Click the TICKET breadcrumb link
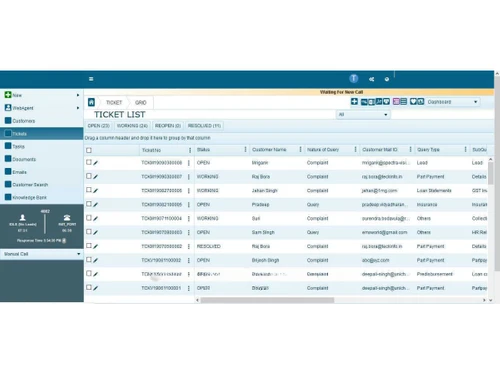The width and height of the screenshot is (500, 375). tap(114, 103)
